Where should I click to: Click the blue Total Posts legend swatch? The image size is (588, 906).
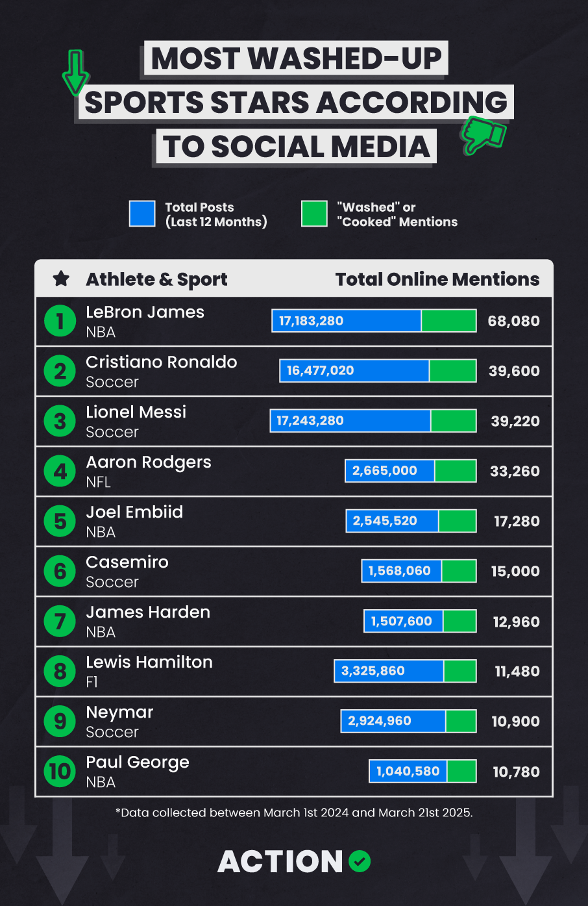[x=142, y=214]
